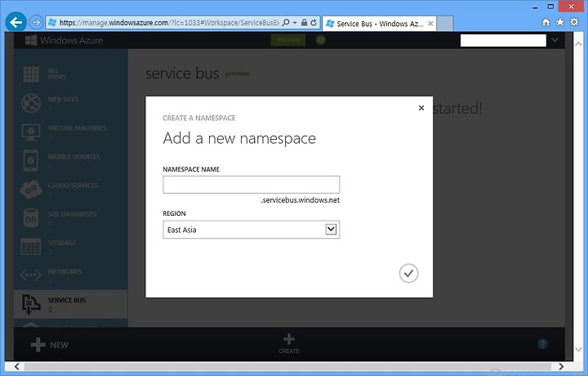Click the vertical scrollbar up arrow
The height and width of the screenshot is (376, 588).
point(578,44)
